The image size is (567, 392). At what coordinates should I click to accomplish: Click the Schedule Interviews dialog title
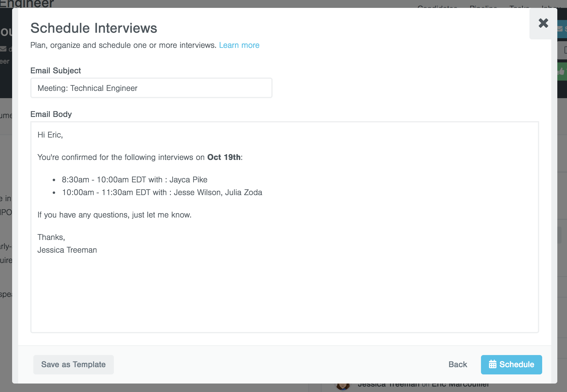coord(93,28)
